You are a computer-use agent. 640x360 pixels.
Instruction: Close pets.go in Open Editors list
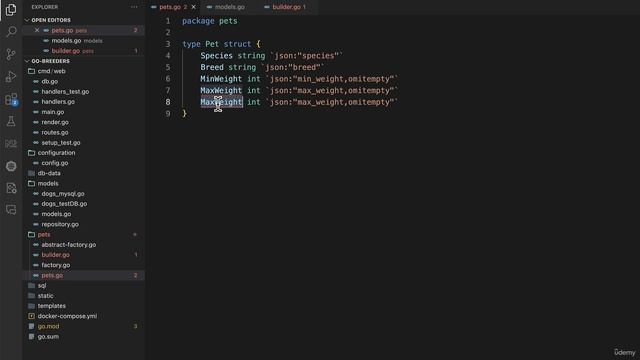click(37, 30)
